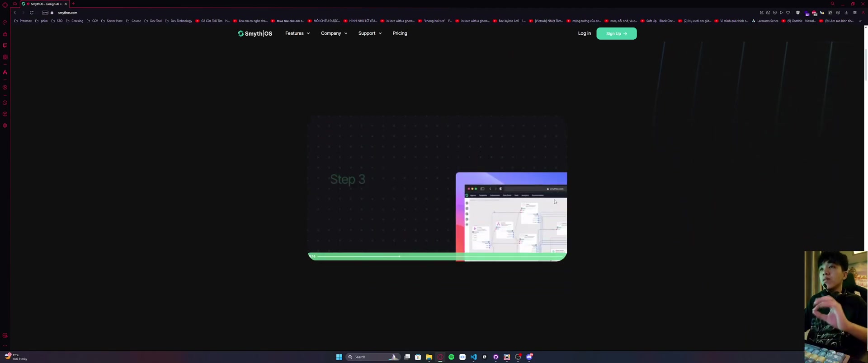Reload the page with refresh icon
The width and height of the screenshot is (868, 363).
tap(32, 13)
